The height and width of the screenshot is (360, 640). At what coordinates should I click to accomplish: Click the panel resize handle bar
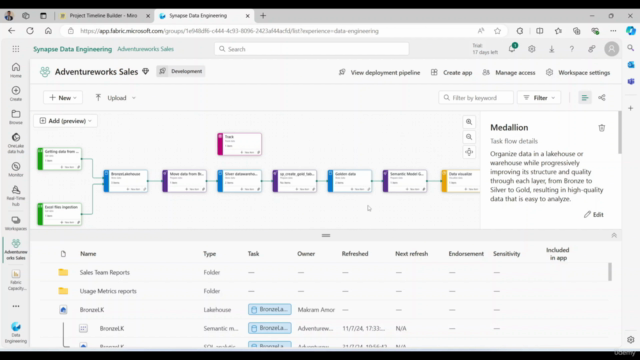[326, 236]
